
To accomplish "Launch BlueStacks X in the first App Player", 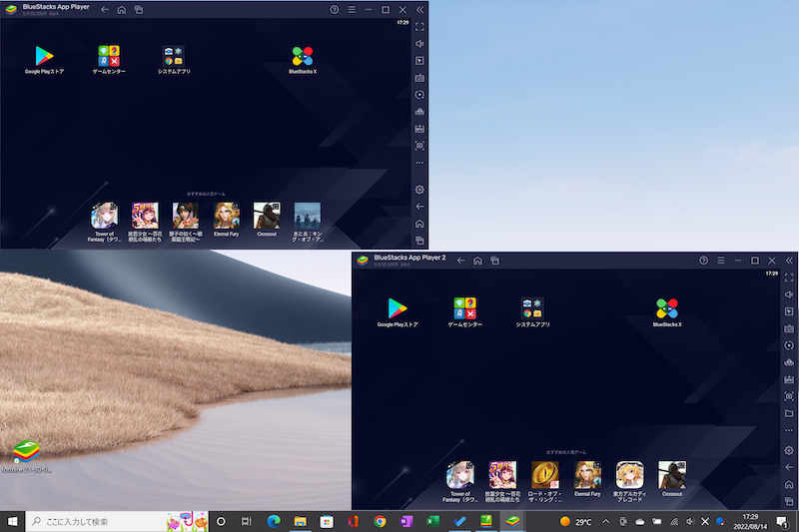I will coord(303,56).
